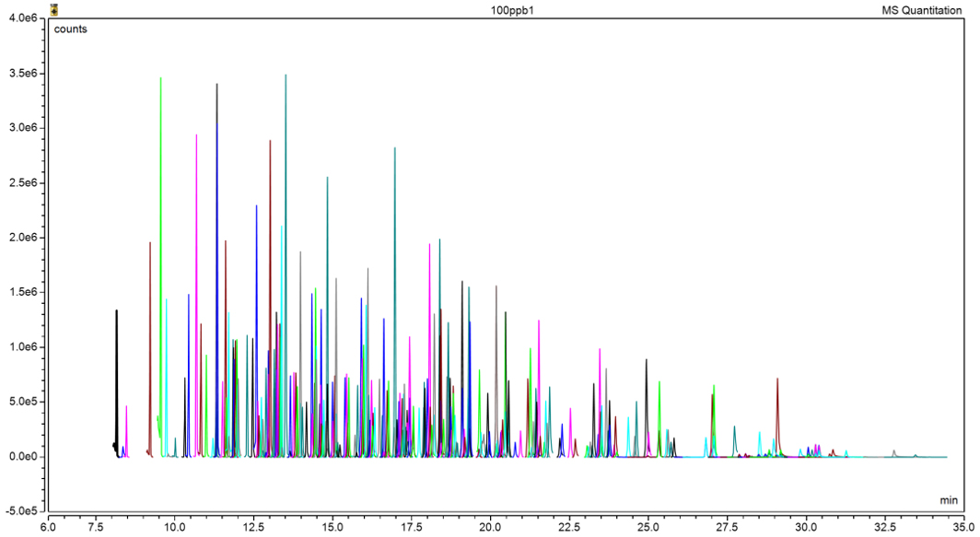Click the 4.0e6 y-axis tick label
The width and height of the screenshot is (980, 537).
pyautogui.click(x=24, y=18)
